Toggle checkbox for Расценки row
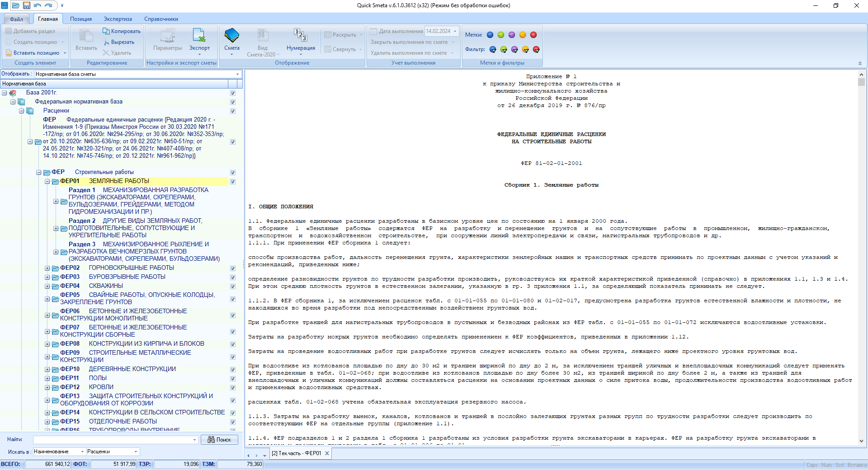 233,111
